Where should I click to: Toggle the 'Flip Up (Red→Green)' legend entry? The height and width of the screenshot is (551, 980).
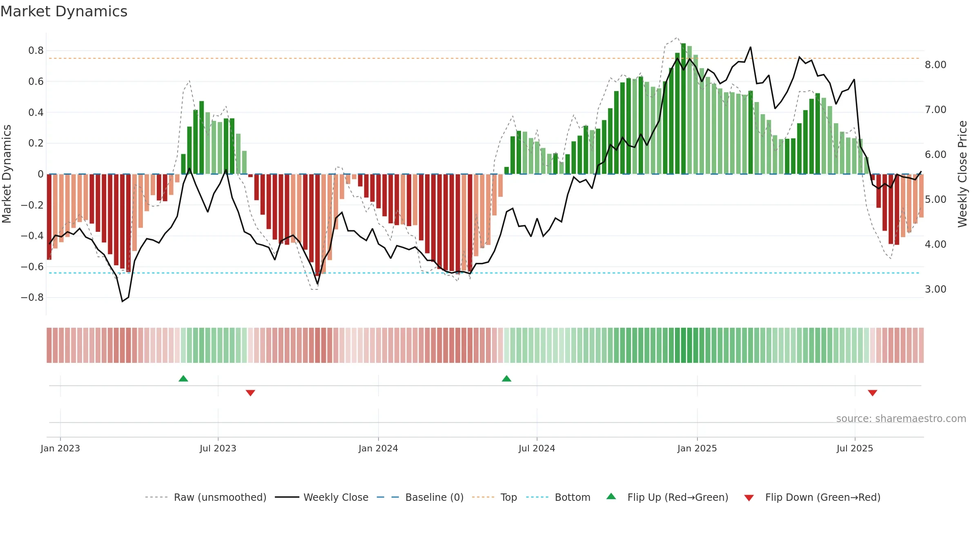coord(667,497)
